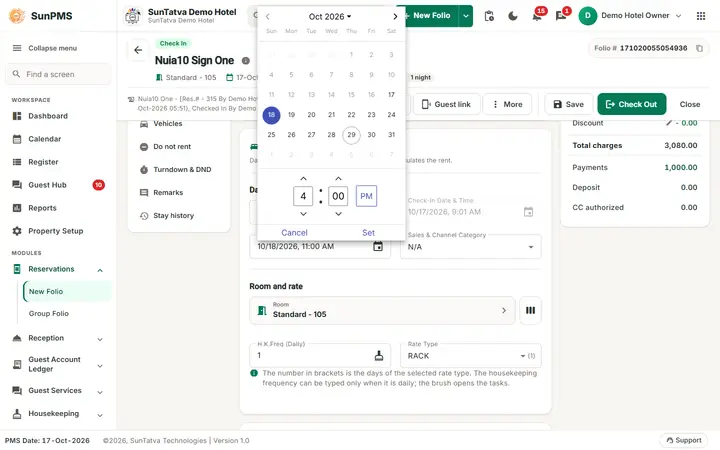The height and width of the screenshot is (450, 720).
Task: Click the H.K.Freq (Daily) input field
Action: point(320,355)
